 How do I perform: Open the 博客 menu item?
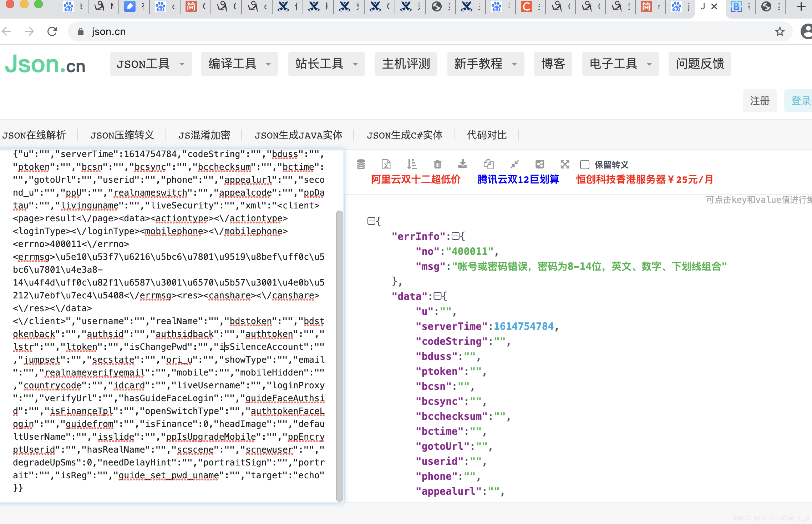pyautogui.click(x=553, y=64)
